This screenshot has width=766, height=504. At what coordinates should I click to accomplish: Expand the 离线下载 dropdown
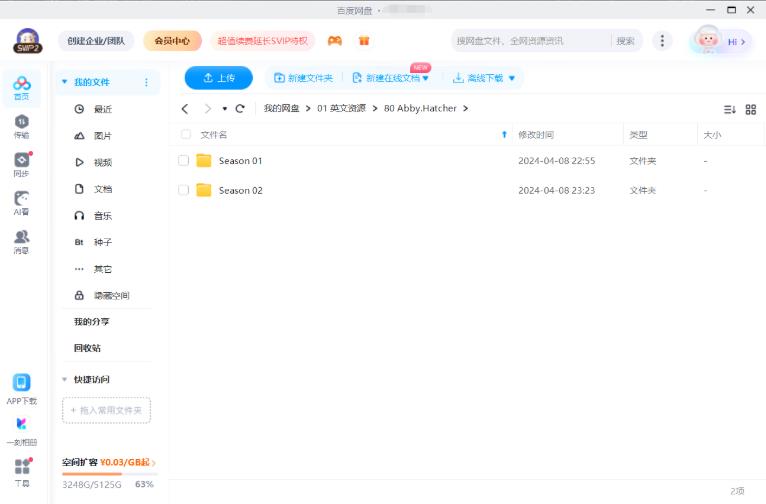tap(511, 78)
